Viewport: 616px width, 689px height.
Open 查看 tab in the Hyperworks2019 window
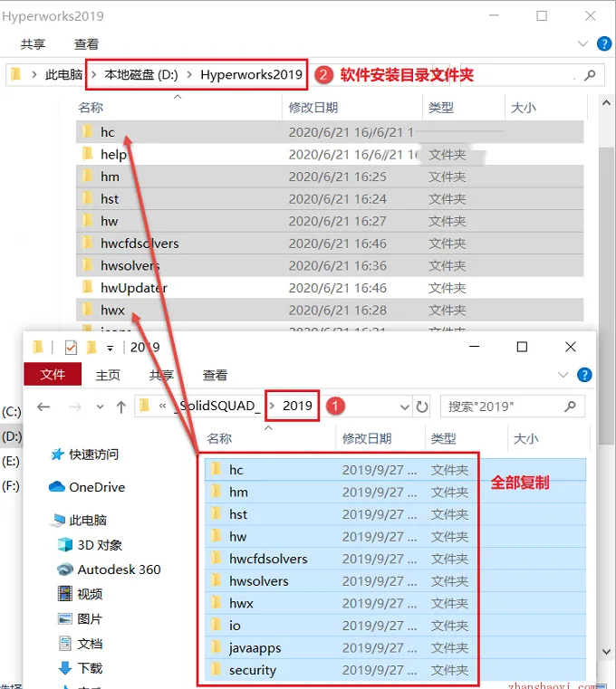tap(86, 44)
